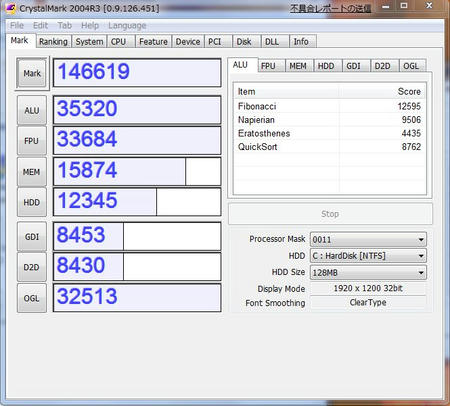Open the Language menu
The image size is (450, 406).
[127, 25]
